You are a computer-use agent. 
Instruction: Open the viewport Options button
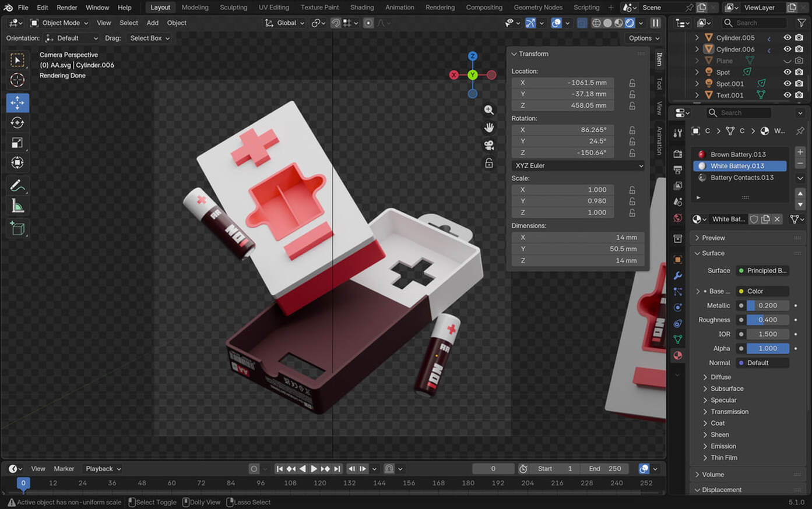coord(644,38)
